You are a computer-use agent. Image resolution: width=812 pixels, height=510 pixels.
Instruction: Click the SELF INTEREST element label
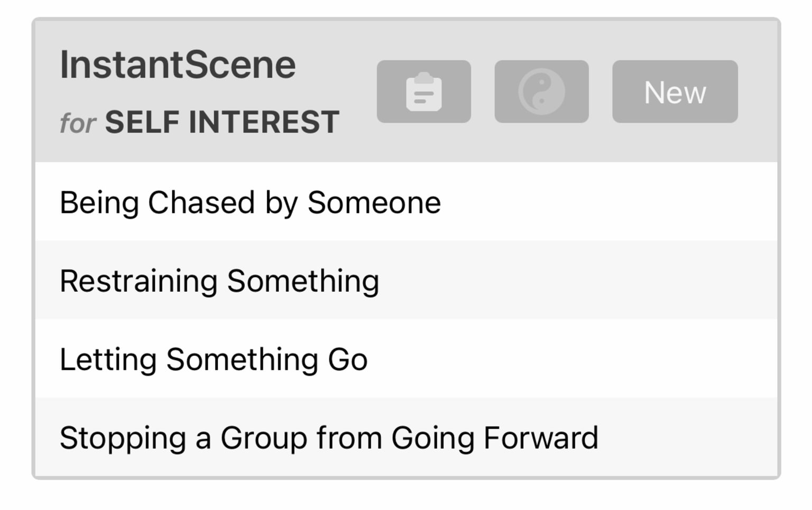[x=222, y=122]
